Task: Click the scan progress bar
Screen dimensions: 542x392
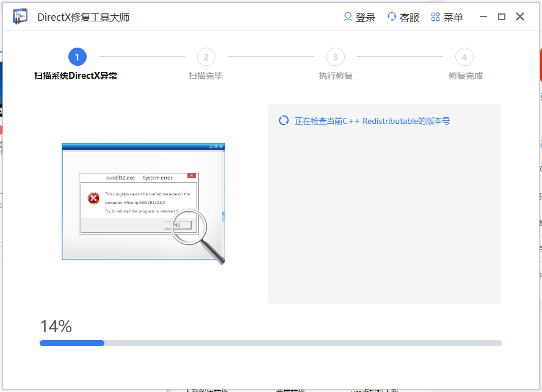Action: [x=271, y=343]
